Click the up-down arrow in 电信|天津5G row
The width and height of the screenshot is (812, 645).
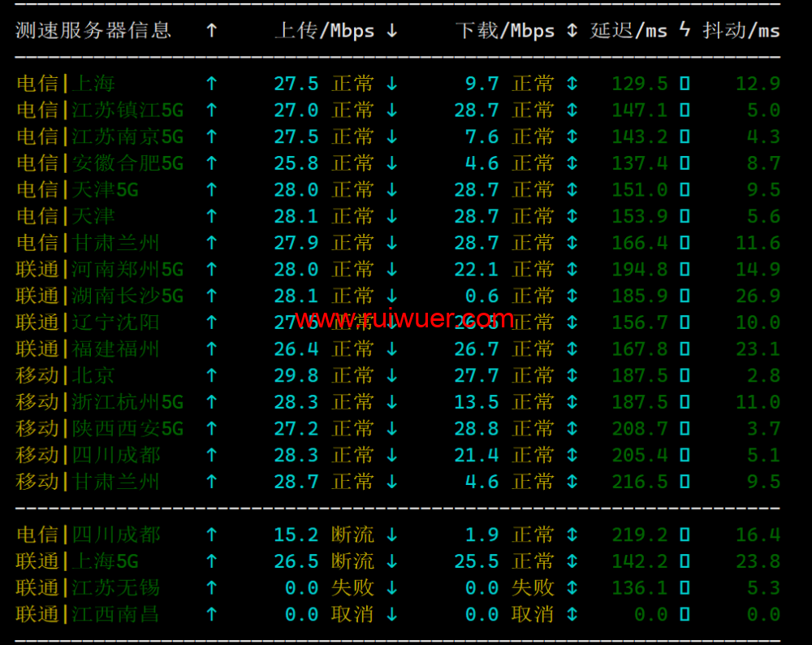[572, 190]
